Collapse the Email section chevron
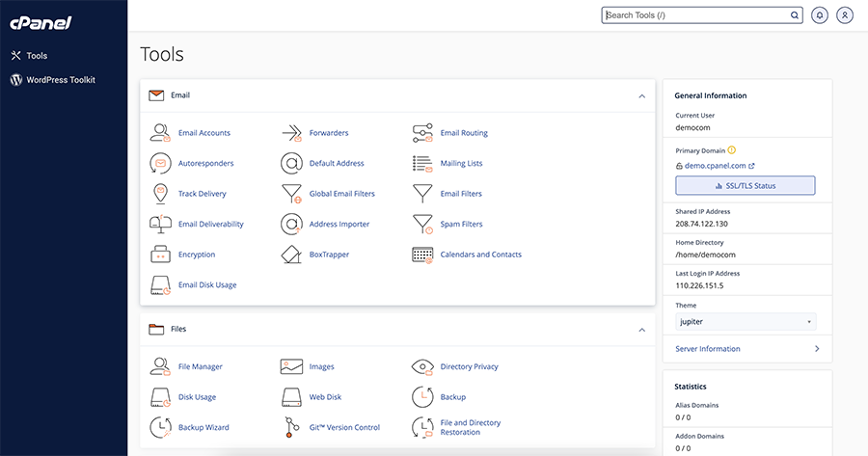This screenshot has width=868, height=456. (x=641, y=95)
